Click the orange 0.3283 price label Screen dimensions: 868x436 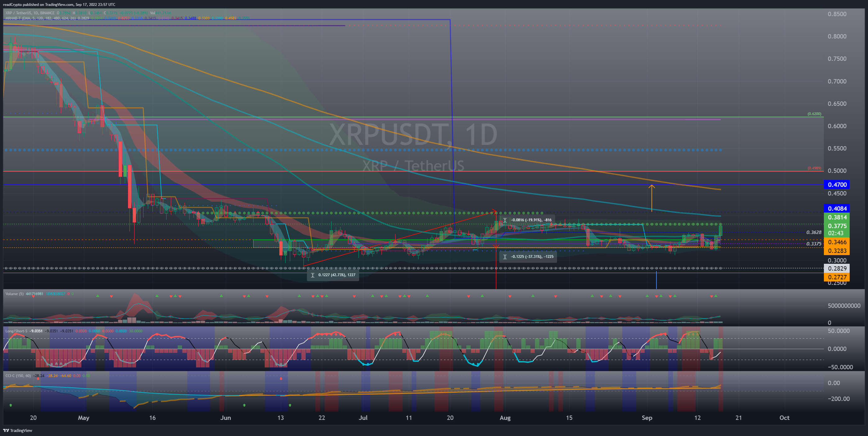[x=837, y=250]
